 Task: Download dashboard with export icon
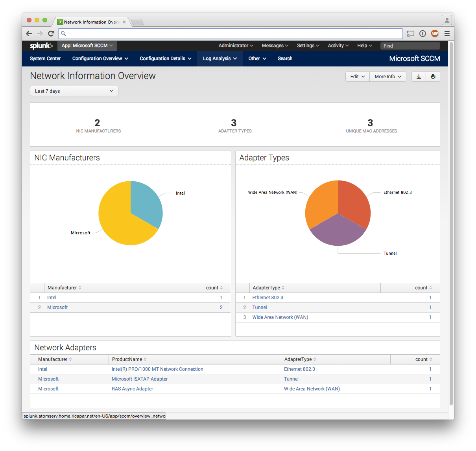(419, 76)
